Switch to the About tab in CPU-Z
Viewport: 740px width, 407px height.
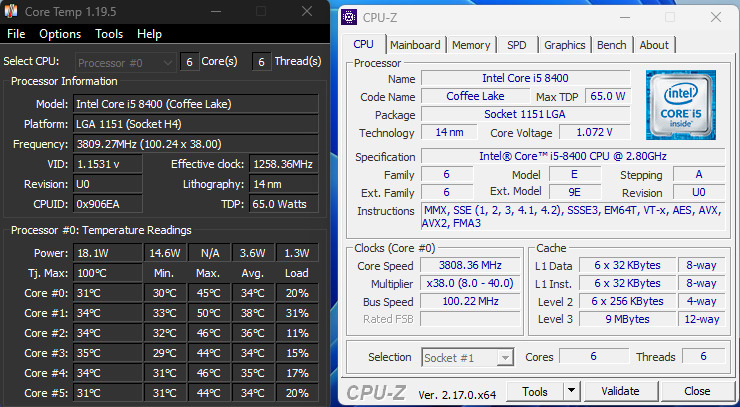[x=654, y=45]
